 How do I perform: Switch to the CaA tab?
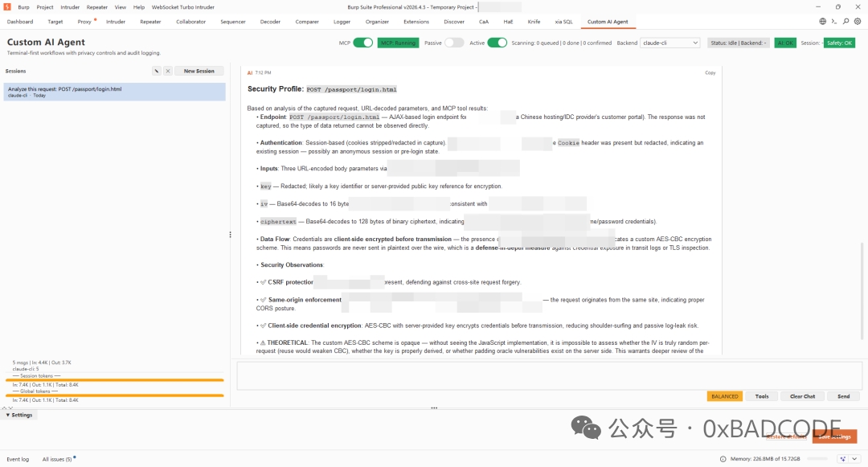pos(484,22)
